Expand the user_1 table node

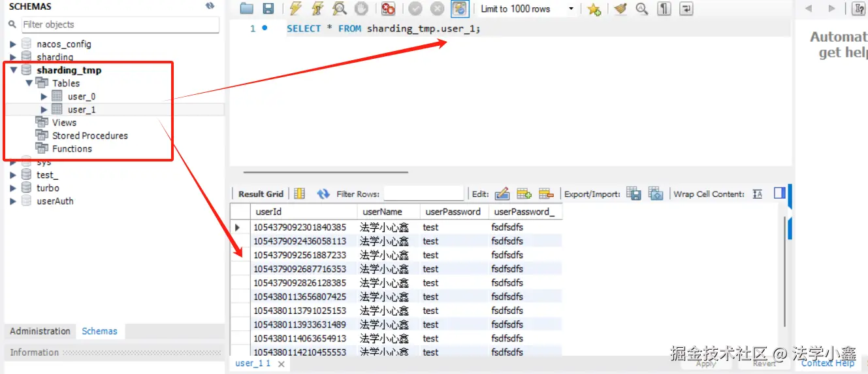coord(44,109)
